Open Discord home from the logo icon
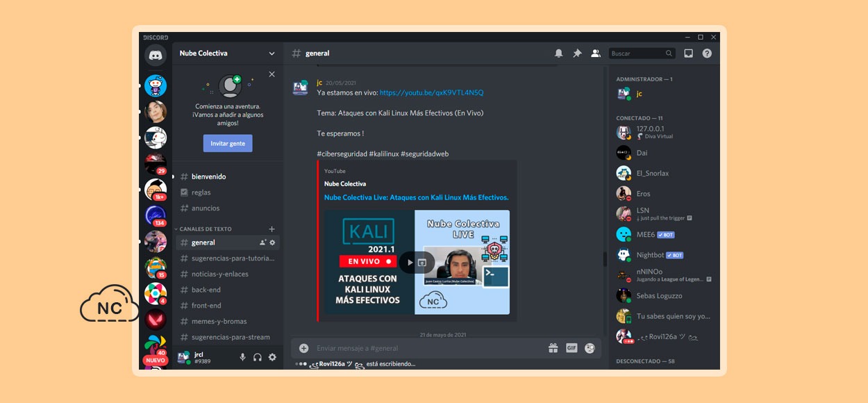The image size is (868, 403). 156,55
